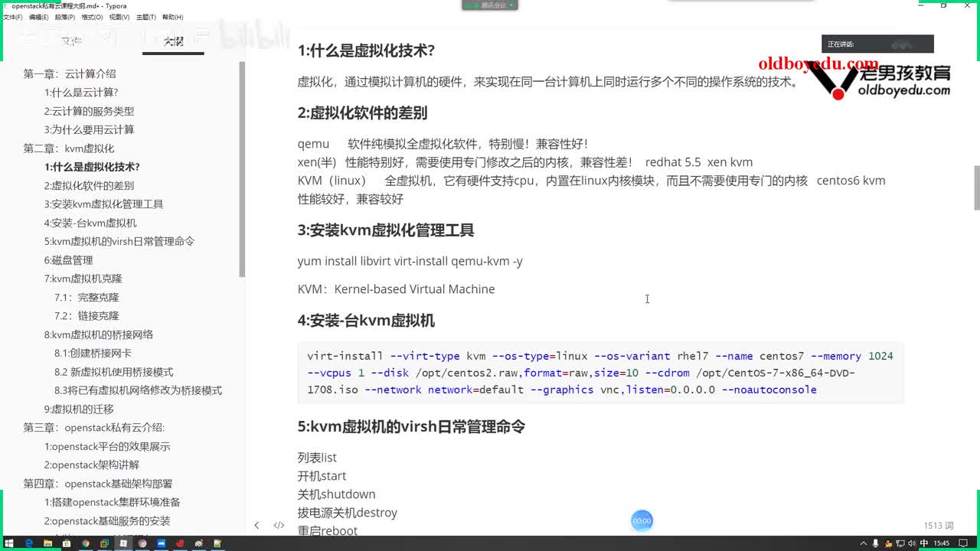Open the yellow notepad icon in taskbar
The width and height of the screenshot is (980, 551).
[x=218, y=543]
